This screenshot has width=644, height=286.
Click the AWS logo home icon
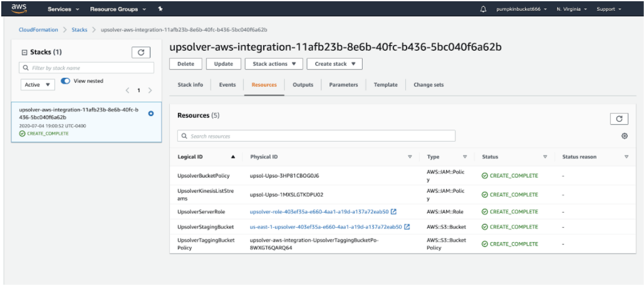(x=19, y=9)
